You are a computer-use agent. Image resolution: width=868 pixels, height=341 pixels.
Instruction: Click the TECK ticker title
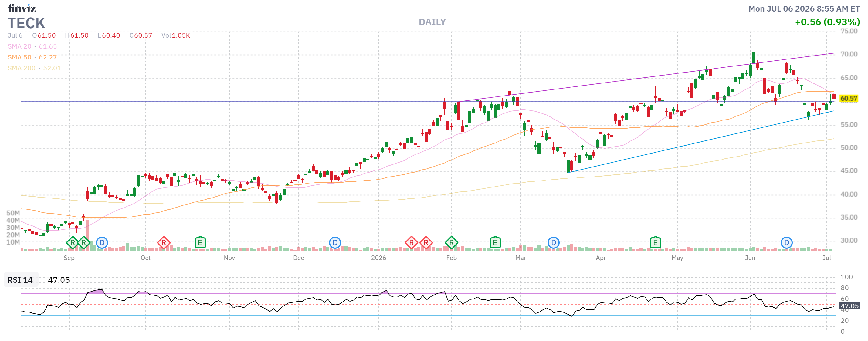[x=26, y=23]
